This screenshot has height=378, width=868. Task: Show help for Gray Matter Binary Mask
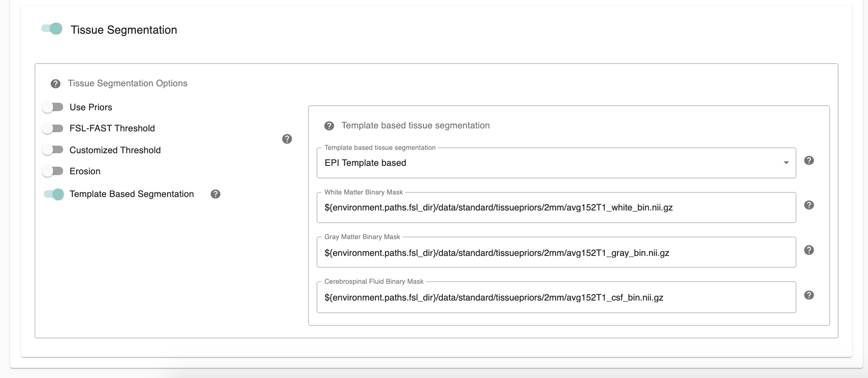coord(809,250)
